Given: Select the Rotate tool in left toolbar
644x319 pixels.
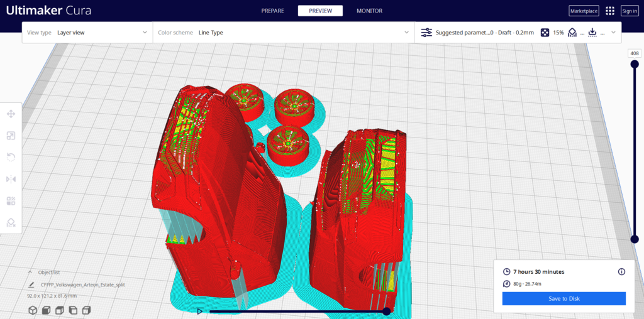Looking at the screenshot, I should (11, 157).
